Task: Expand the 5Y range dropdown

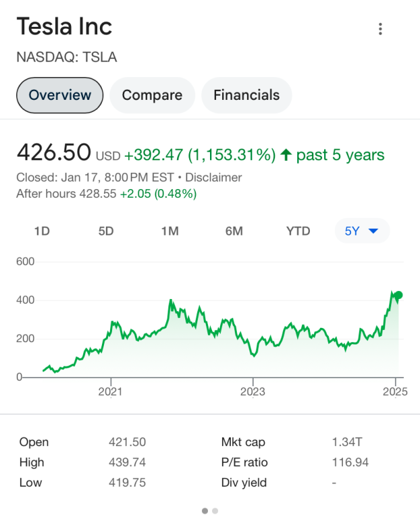Action: [362, 231]
